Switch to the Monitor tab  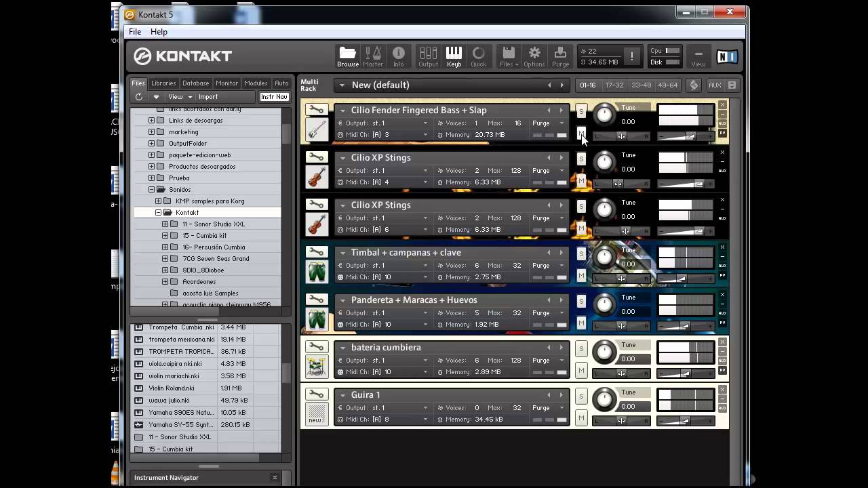pos(226,83)
